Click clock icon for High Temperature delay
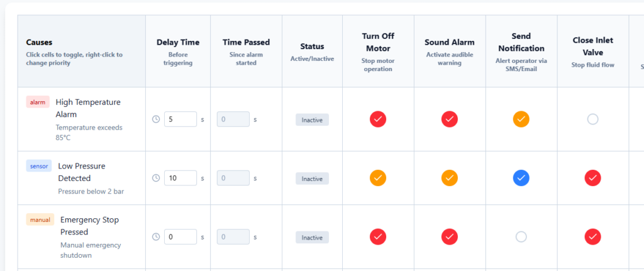The image size is (644, 271). click(x=156, y=119)
